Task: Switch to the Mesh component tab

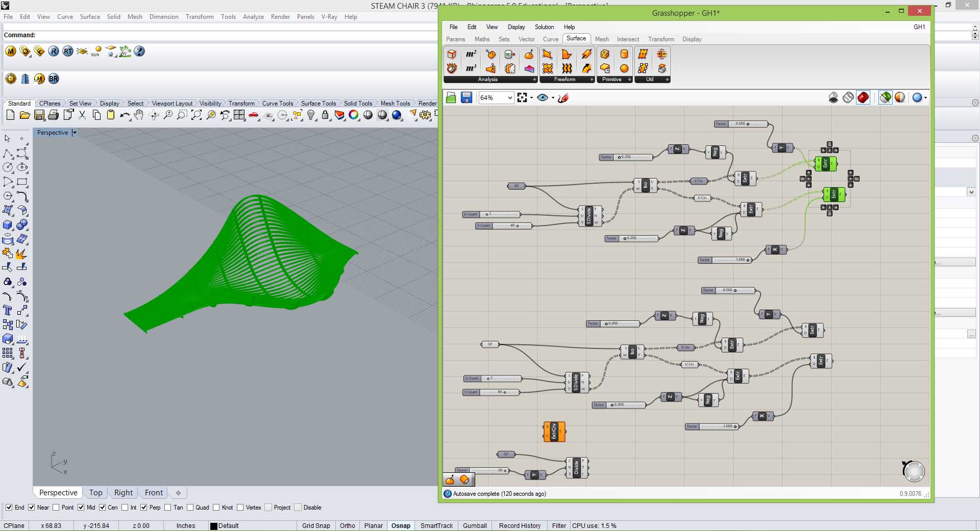Action: point(601,39)
